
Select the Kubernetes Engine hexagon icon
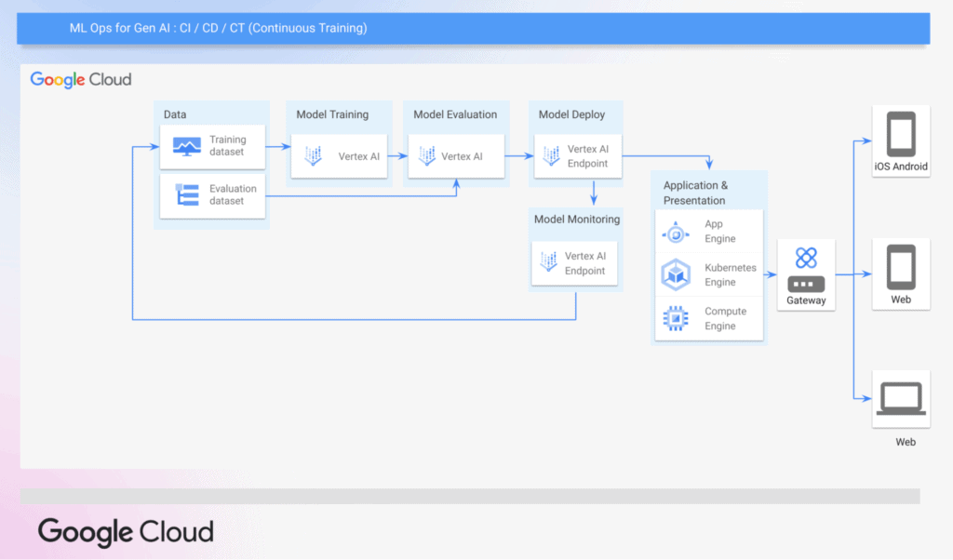click(x=676, y=274)
